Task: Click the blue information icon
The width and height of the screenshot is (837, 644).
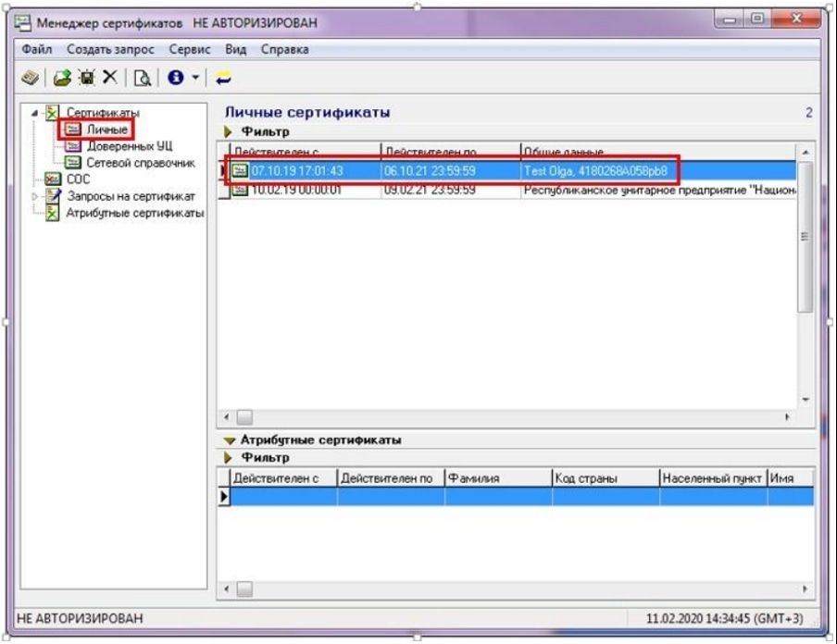Action: coord(175,79)
